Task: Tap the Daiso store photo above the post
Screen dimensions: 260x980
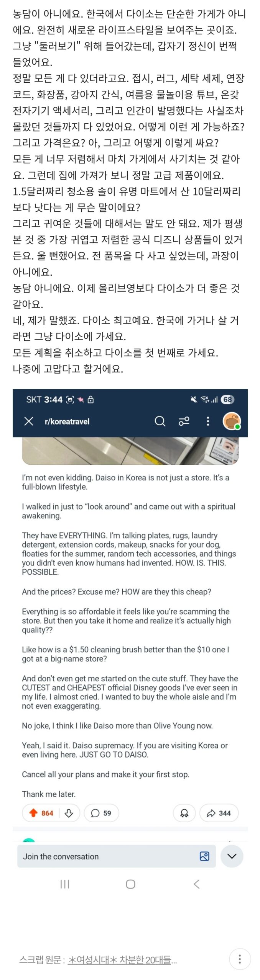Action: tap(130, 452)
